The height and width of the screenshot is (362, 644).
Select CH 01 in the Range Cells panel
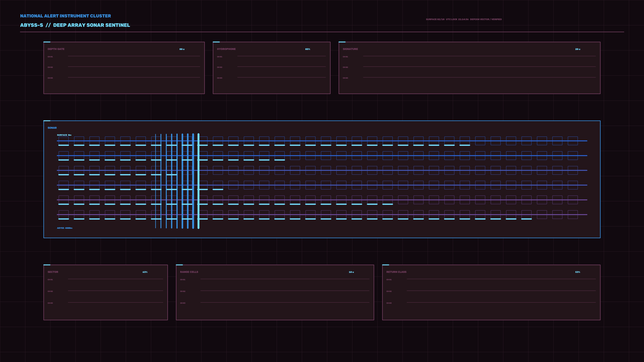click(x=183, y=280)
